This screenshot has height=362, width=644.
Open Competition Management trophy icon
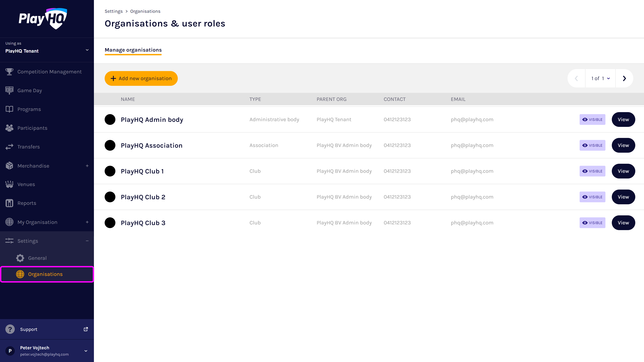tap(9, 72)
